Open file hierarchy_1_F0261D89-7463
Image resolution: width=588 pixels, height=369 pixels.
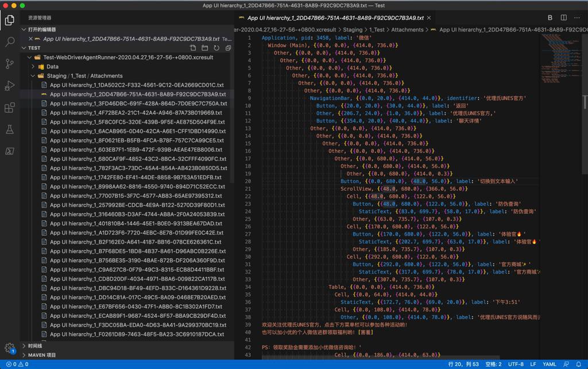[x=137, y=334]
